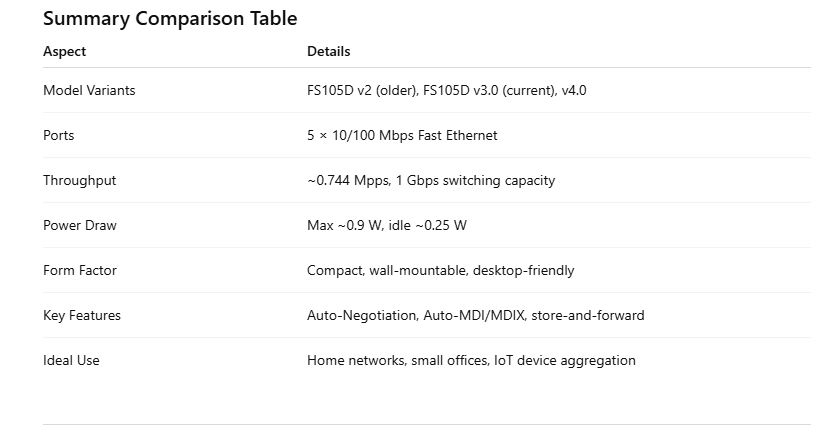Image resolution: width=825 pixels, height=425 pixels.
Task: Click the v4.0 variant text
Action: [x=574, y=90]
